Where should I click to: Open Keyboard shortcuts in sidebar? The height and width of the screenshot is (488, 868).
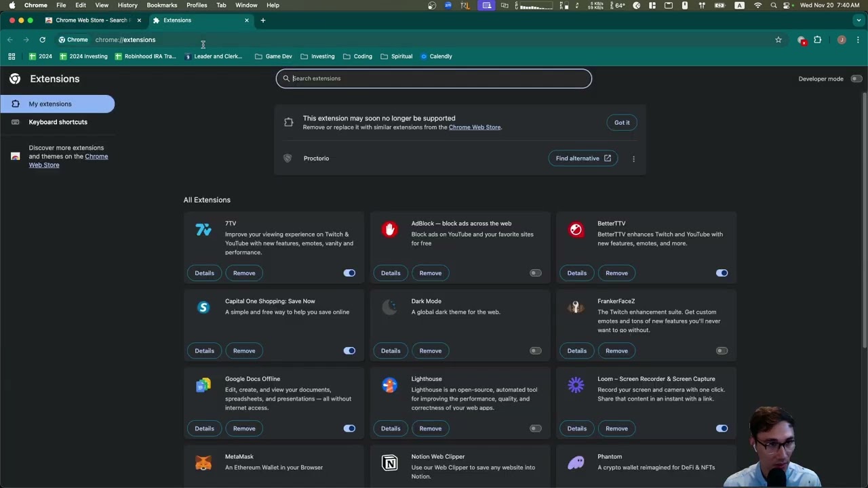click(x=58, y=122)
